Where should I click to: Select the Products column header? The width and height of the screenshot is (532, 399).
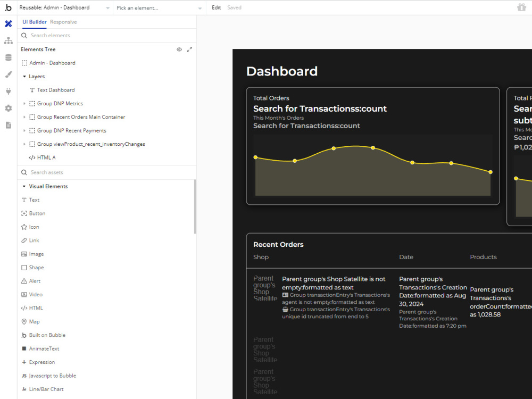click(483, 257)
